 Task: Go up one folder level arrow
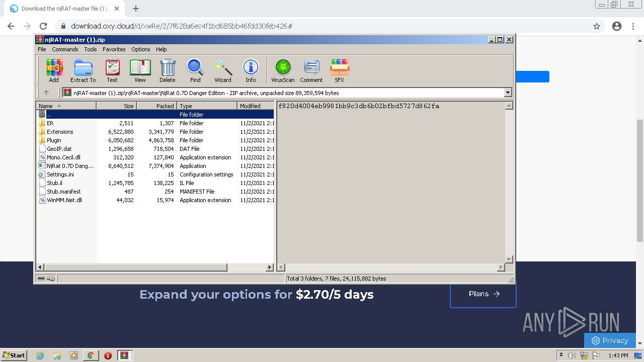(x=46, y=93)
